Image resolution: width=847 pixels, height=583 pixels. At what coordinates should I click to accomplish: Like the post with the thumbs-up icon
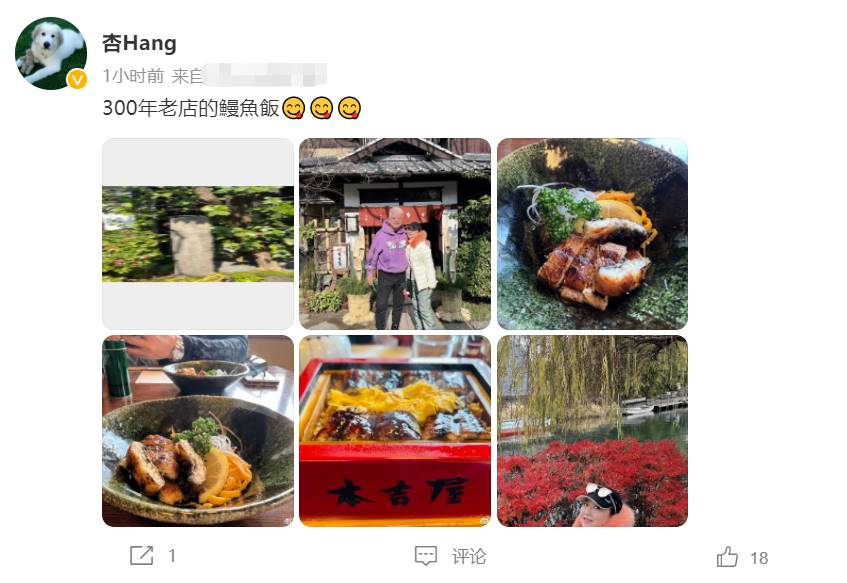pos(727,557)
